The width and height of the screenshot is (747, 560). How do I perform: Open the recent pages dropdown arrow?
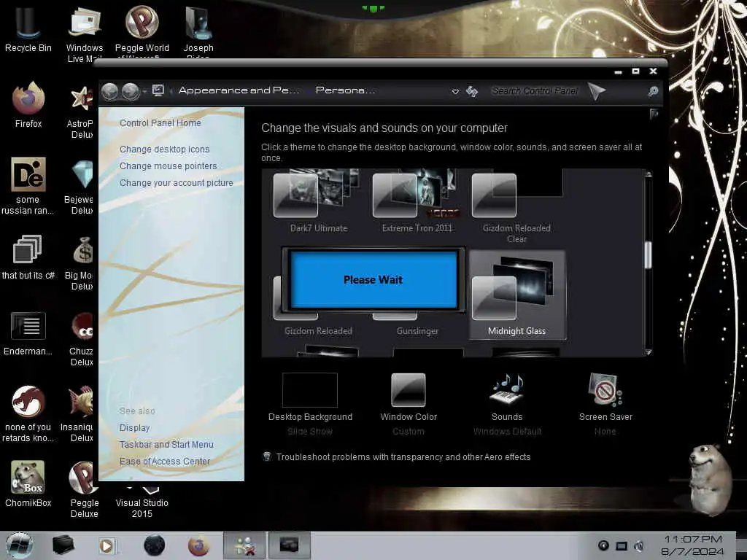(144, 91)
